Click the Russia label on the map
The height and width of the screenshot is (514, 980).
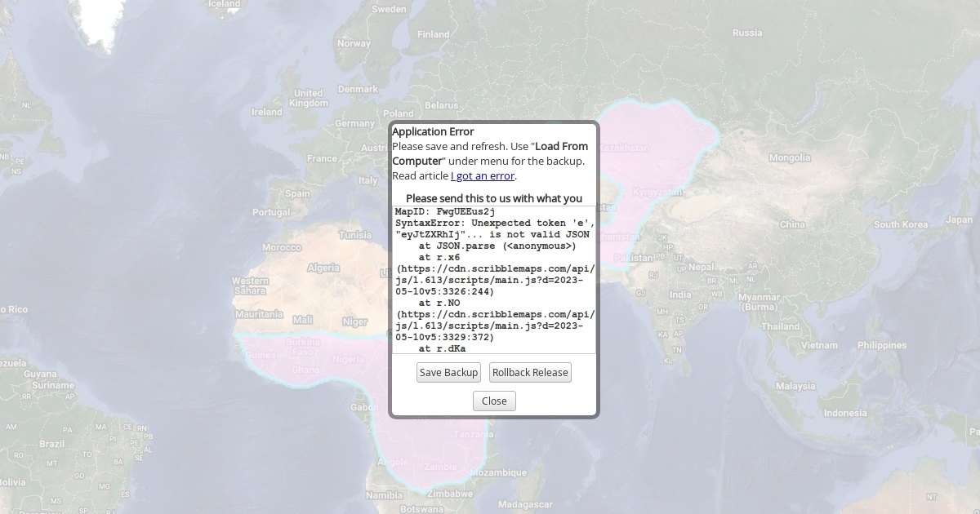point(747,33)
